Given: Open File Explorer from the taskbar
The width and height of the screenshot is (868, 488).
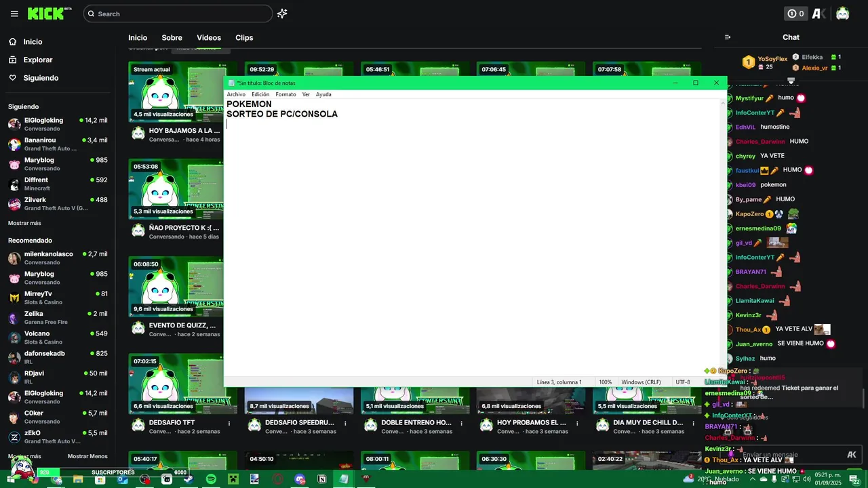Looking at the screenshot, I should [78, 479].
